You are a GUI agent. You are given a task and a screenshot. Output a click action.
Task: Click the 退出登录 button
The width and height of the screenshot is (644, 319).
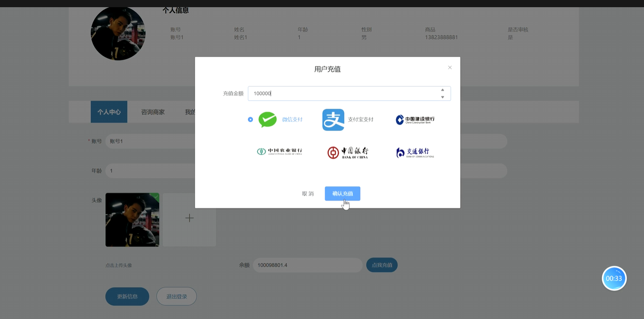click(177, 297)
